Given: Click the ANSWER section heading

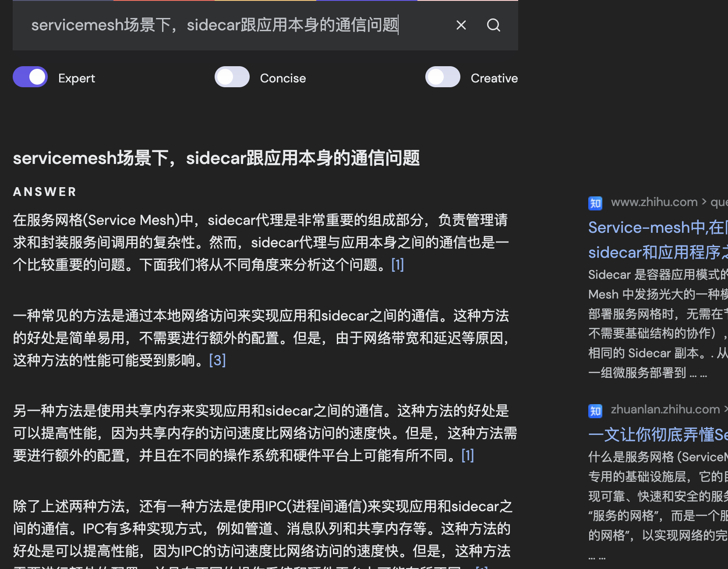Looking at the screenshot, I should 45,192.
